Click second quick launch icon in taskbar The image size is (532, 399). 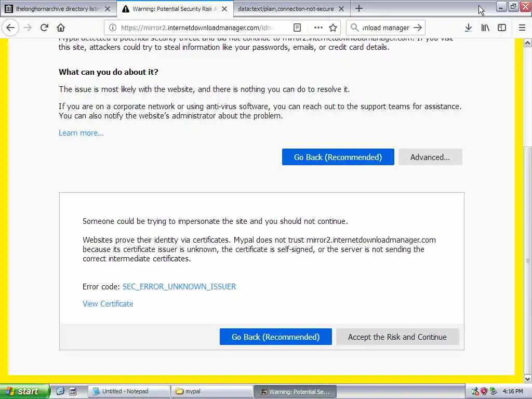[73, 392]
